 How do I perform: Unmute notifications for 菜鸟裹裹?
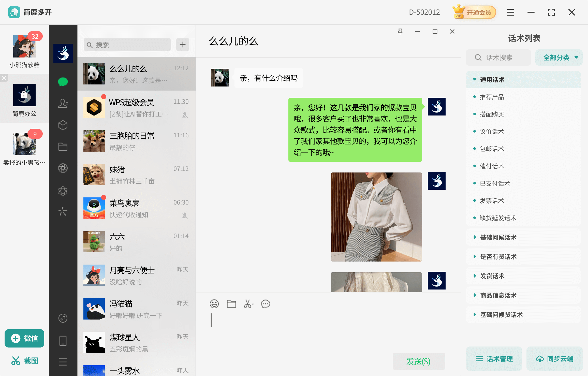[185, 215]
